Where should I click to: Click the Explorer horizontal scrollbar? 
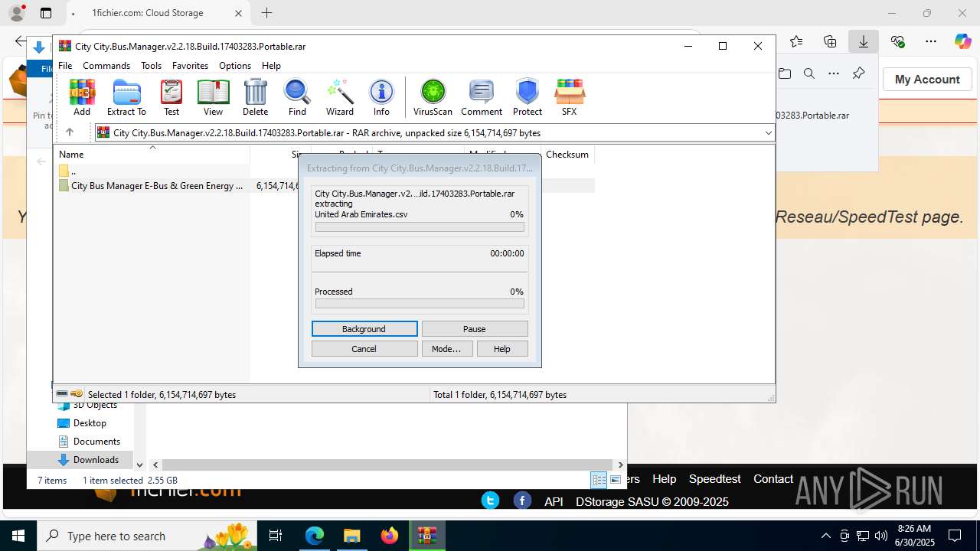[387, 465]
